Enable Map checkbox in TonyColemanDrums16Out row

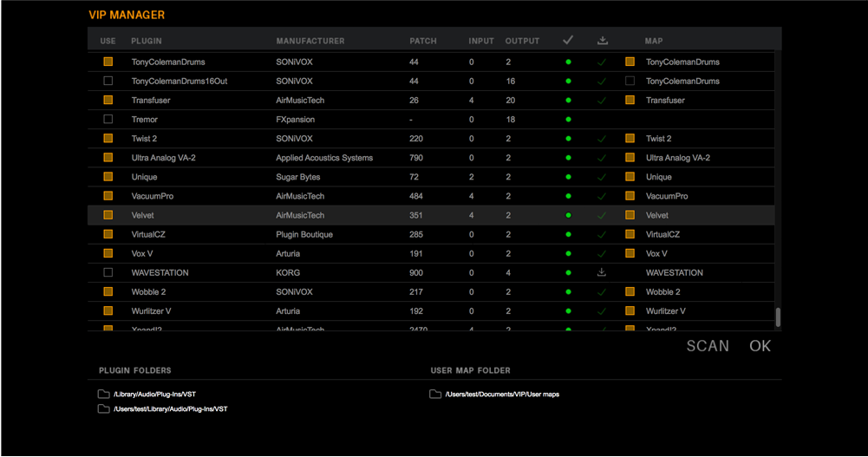[630, 81]
